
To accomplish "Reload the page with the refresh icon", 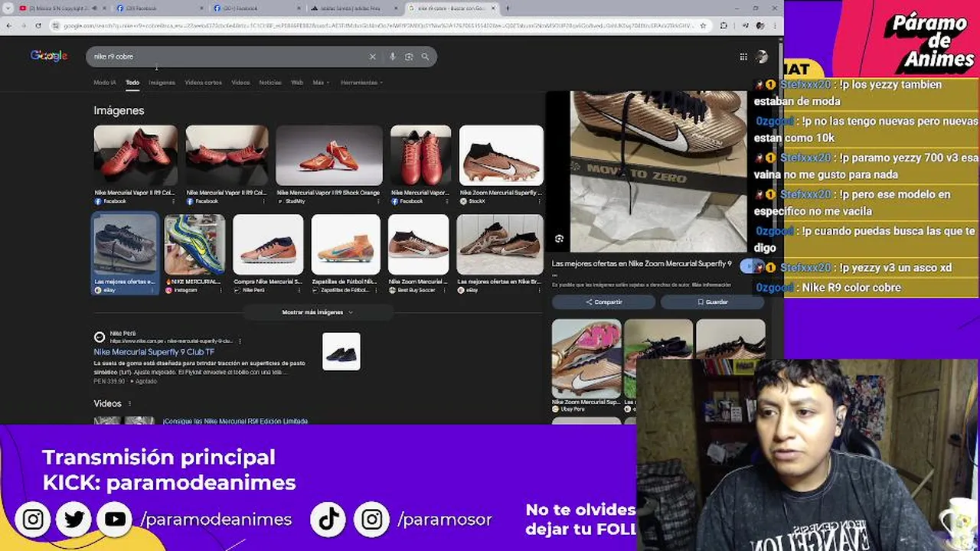I will point(38,25).
